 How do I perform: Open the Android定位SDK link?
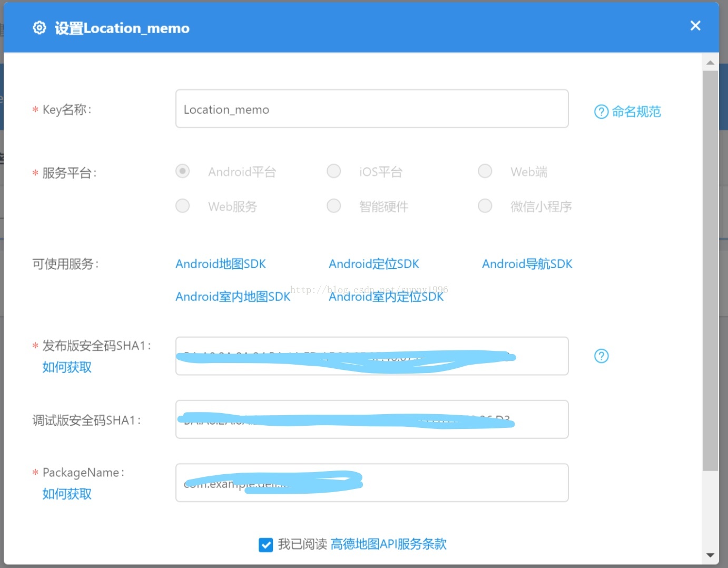click(x=374, y=264)
